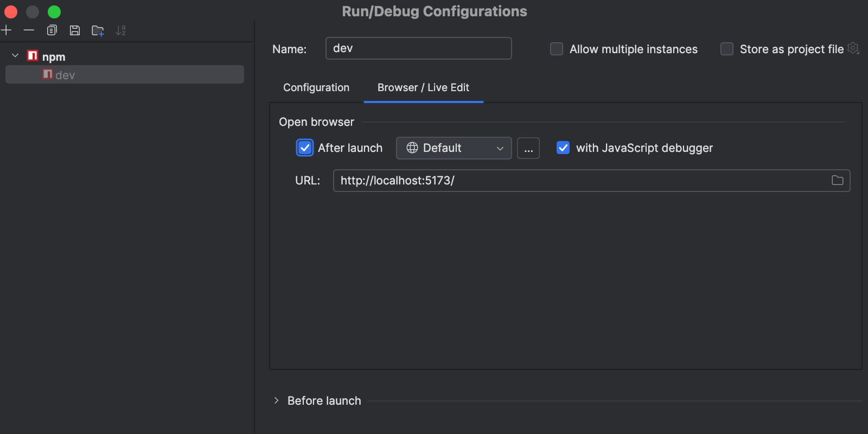Image resolution: width=868 pixels, height=434 pixels.
Task: Click the ellipsis browse browsers button
Action: click(528, 148)
